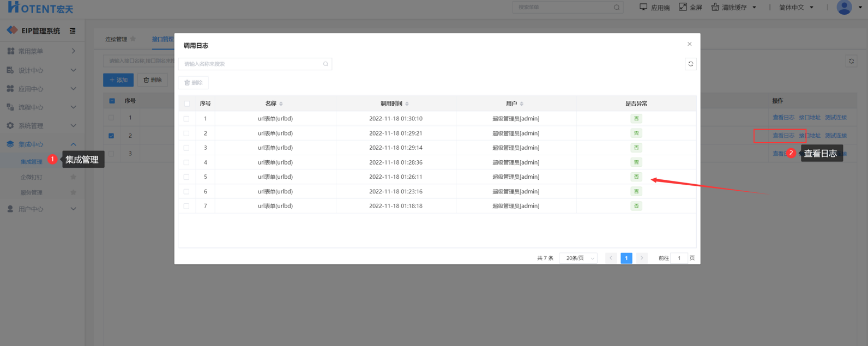The width and height of the screenshot is (868, 346).
Task: Focus the 请输入名称来搜索 search field
Action: (255, 64)
